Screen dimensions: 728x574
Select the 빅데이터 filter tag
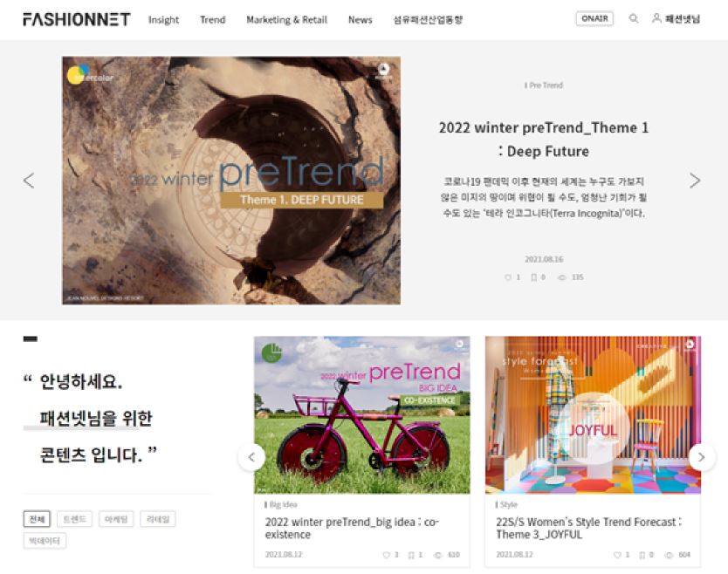(x=45, y=541)
